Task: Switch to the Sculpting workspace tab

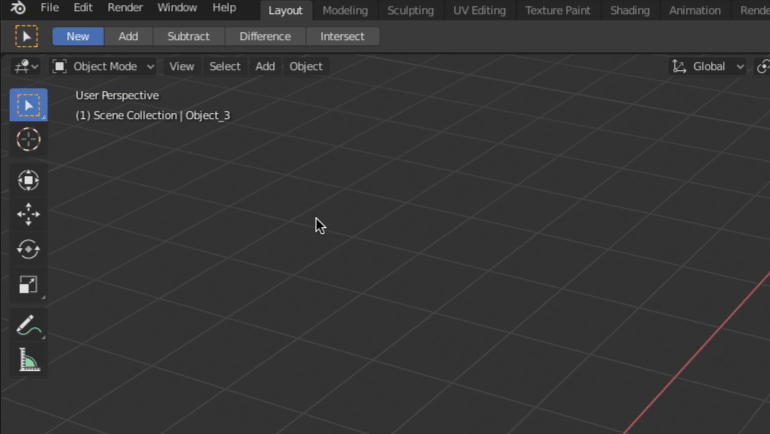Action: tap(411, 10)
